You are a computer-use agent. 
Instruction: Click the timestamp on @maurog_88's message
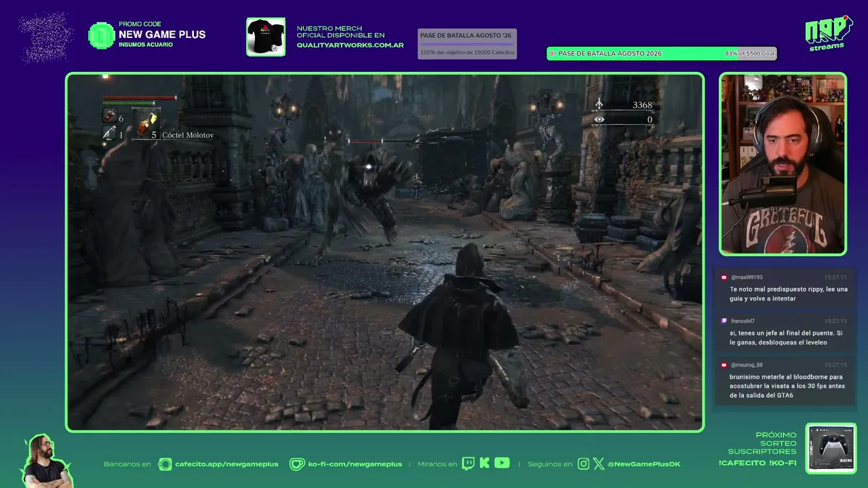(x=835, y=365)
